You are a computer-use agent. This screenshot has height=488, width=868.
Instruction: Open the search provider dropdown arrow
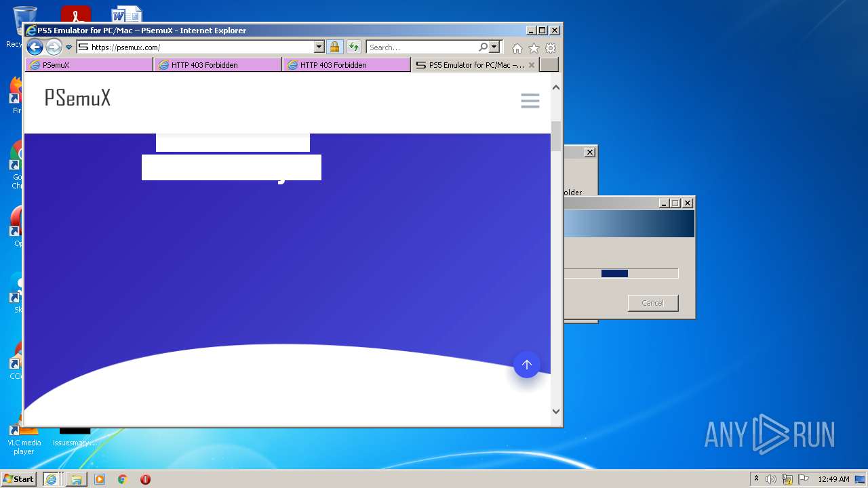tap(494, 47)
